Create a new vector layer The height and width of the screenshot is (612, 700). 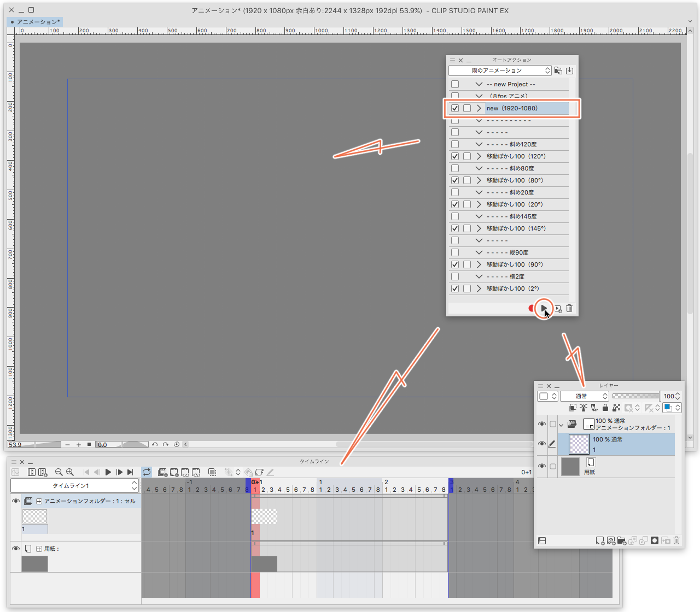click(611, 540)
